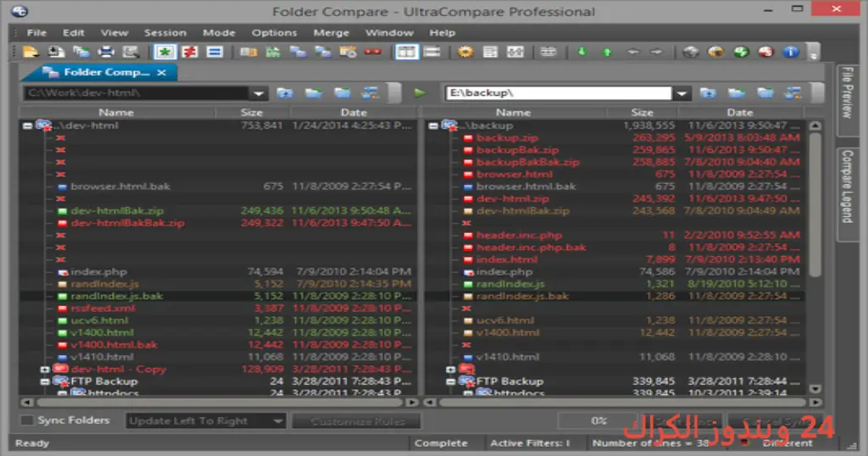868x456 pixels.
Task: Click the right pane up-one-folder icon
Action: (x=708, y=93)
